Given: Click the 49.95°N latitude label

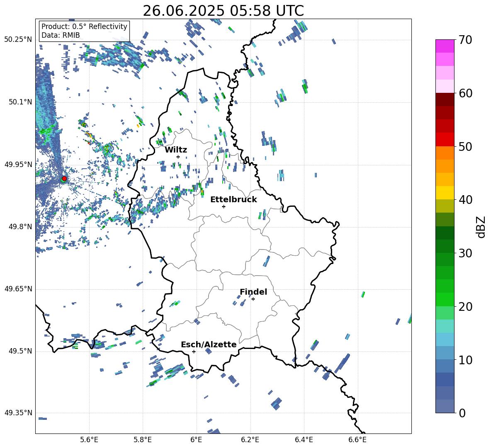Looking at the screenshot, I should 18,164.
